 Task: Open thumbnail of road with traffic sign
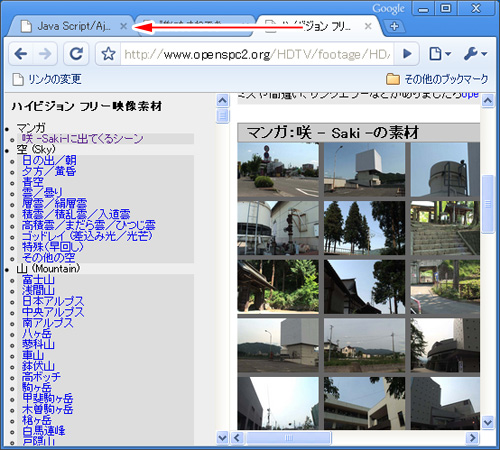point(278,169)
